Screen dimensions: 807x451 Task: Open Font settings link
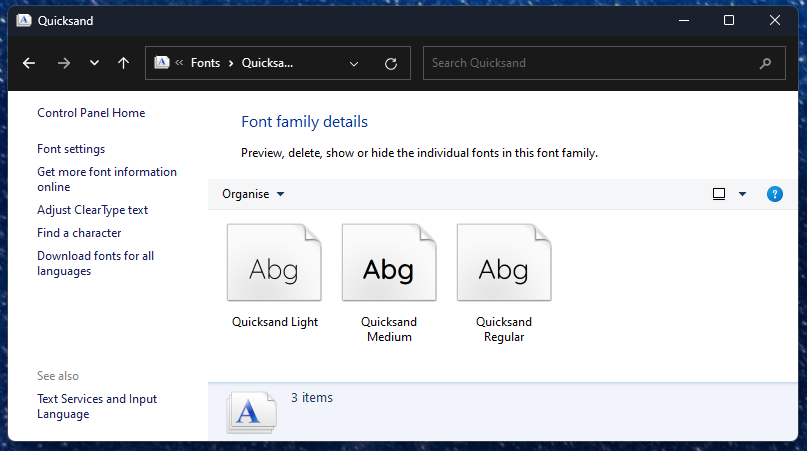tap(71, 149)
